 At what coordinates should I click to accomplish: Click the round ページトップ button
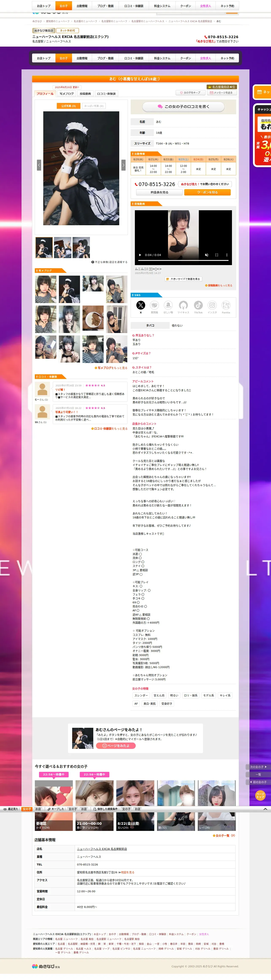260,795
